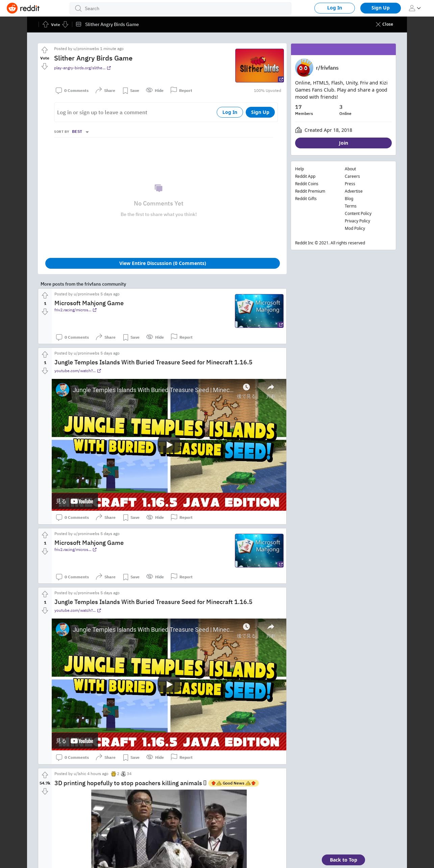Open the Slither birds thumbnail image

click(x=259, y=66)
